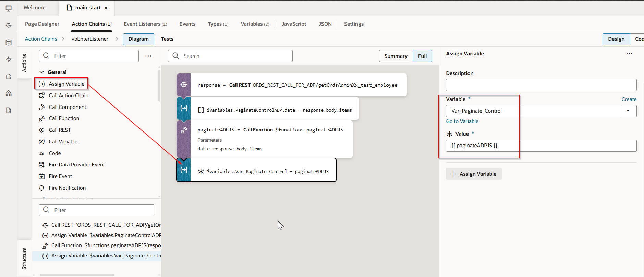Click the Call Function JS icon
644x277 pixels.
coord(41,118)
